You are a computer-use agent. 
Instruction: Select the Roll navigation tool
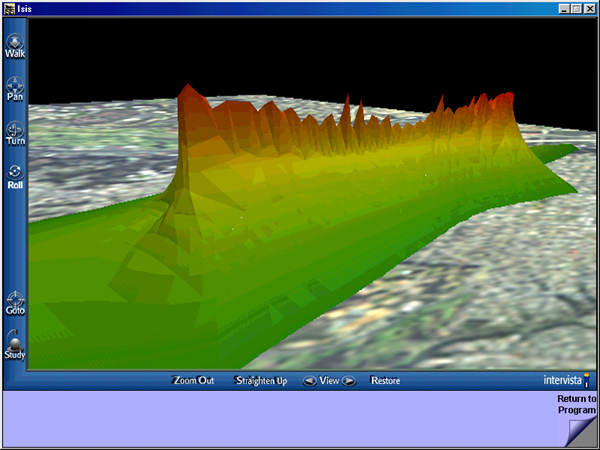point(15,177)
